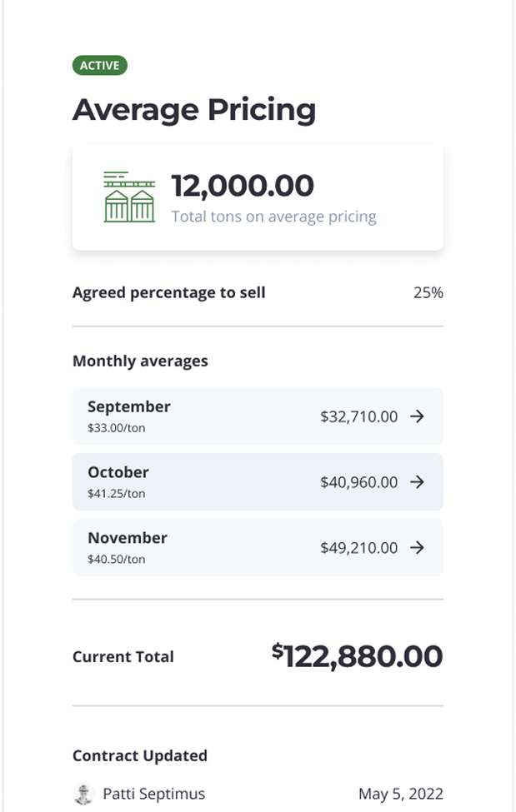This screenshot has height=812, width=516.
Task: Click the $41.25/ton October rate
Action: pos(116,494)
